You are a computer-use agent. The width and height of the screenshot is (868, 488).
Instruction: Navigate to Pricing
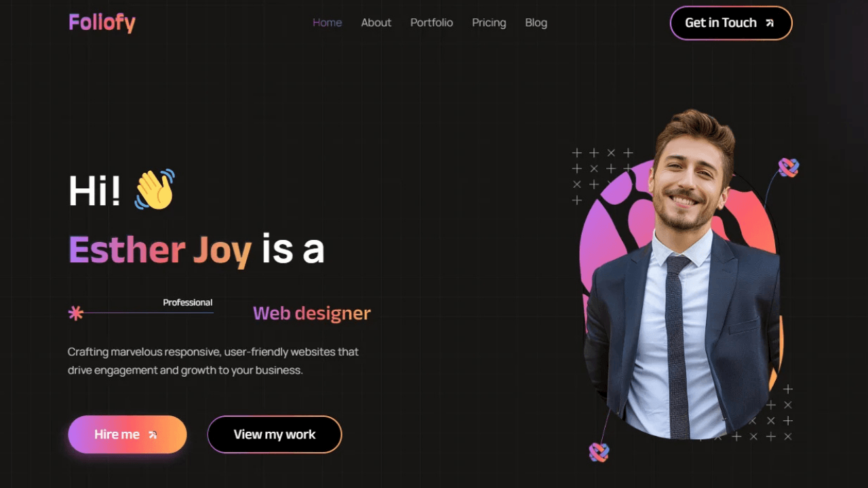click(489, 22)
